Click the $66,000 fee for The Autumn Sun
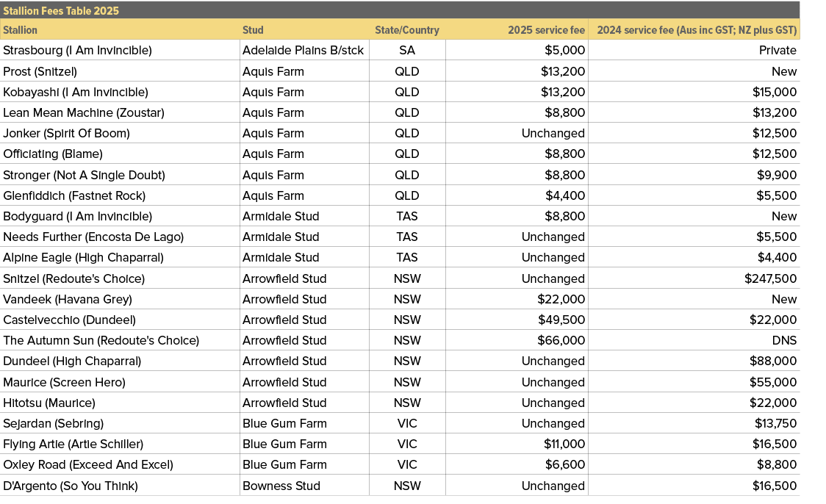This screenshot has width=826, height=504. coord(560,340)
